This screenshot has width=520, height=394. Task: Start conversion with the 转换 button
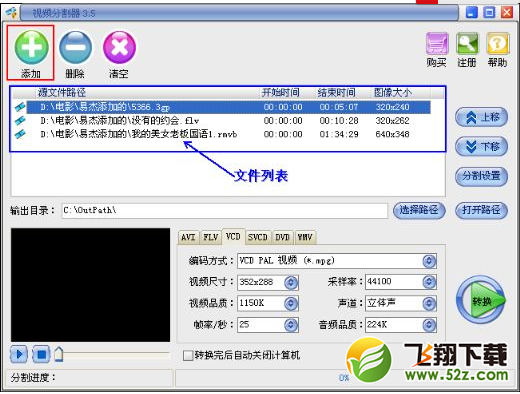pyautogui.click(x=481, y=300)
